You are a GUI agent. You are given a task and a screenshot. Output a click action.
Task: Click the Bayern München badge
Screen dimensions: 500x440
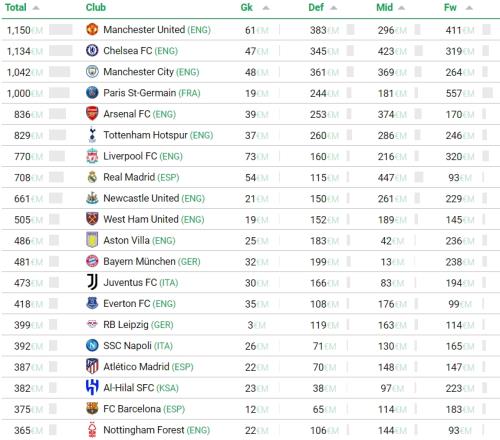click(x=92, y=261)
